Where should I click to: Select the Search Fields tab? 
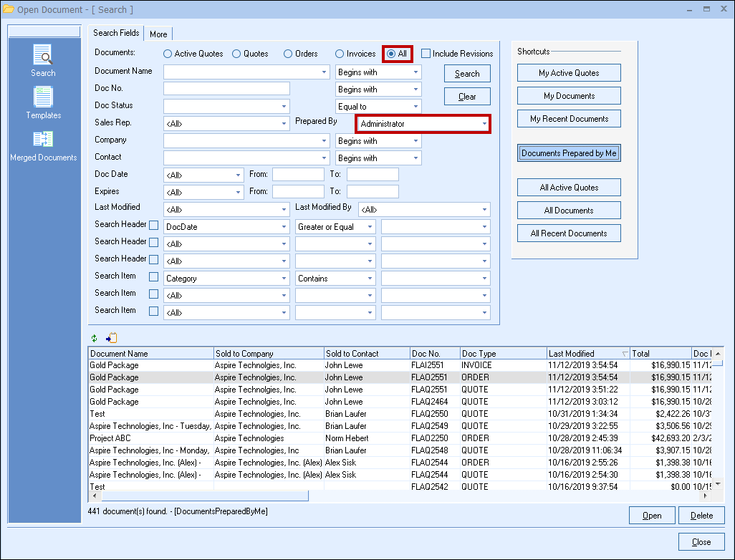point(116,33)
